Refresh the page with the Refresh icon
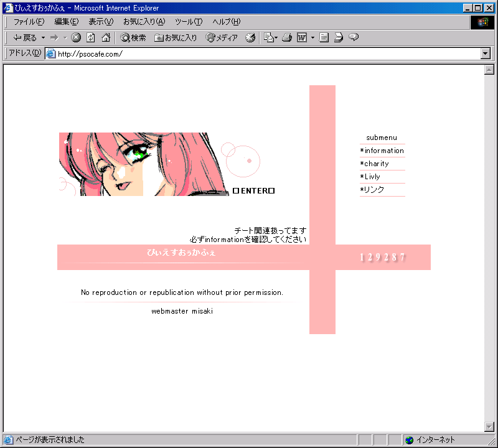498x448 pixels. [91, 37]
